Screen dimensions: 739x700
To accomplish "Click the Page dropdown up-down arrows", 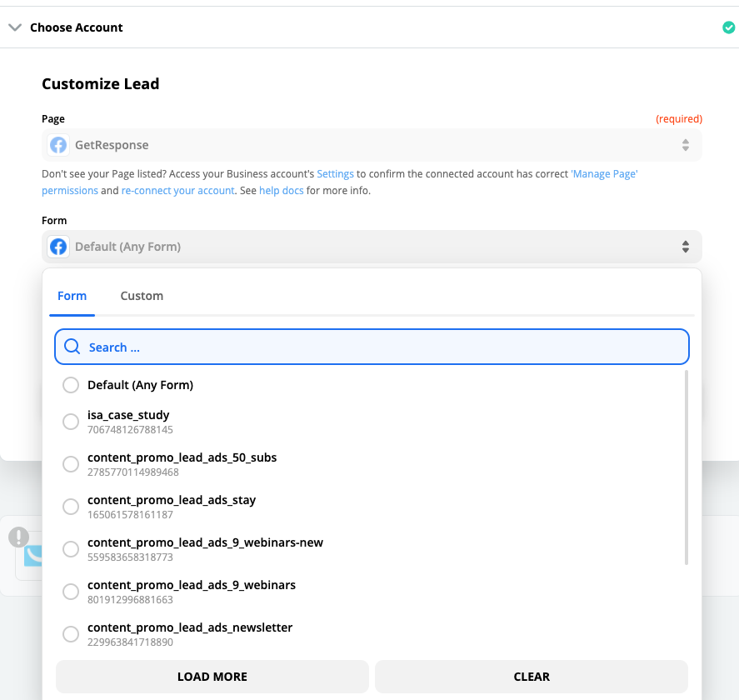I will pyautogui.click(x=686, y=145).
